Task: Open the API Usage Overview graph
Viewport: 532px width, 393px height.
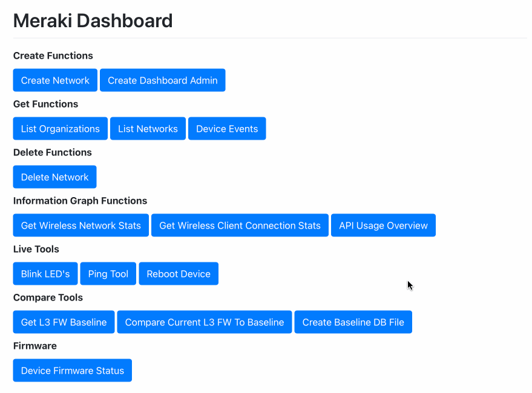Action: pyautogui.click(x=383, y=225)
